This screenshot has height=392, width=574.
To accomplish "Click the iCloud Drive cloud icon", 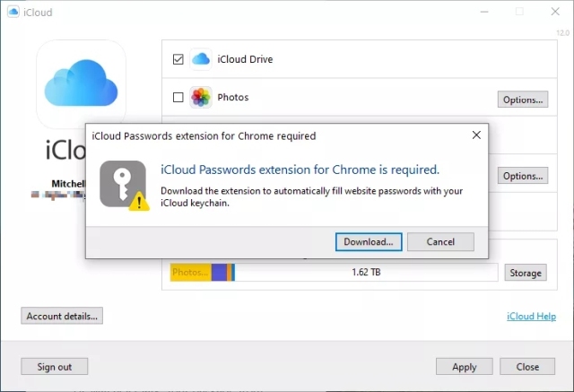I will (201, 59).
